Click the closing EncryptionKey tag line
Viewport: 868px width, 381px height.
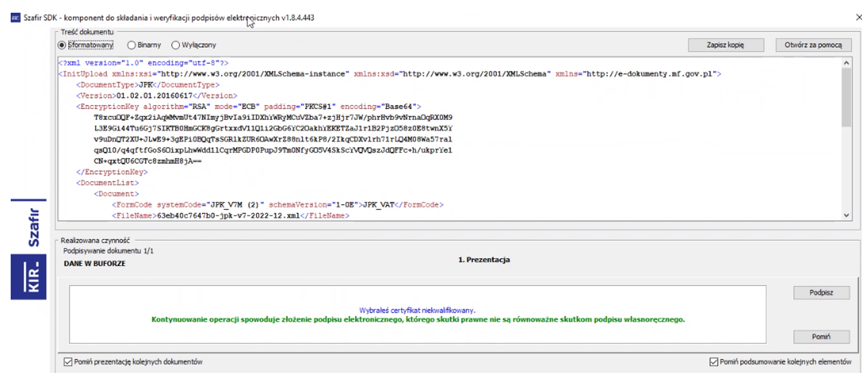pos(112,171)
